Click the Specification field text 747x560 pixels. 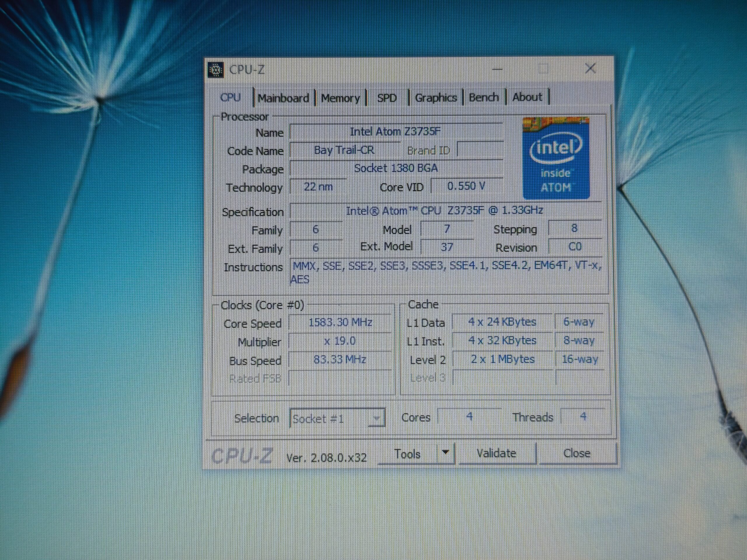tap(445, 210)
